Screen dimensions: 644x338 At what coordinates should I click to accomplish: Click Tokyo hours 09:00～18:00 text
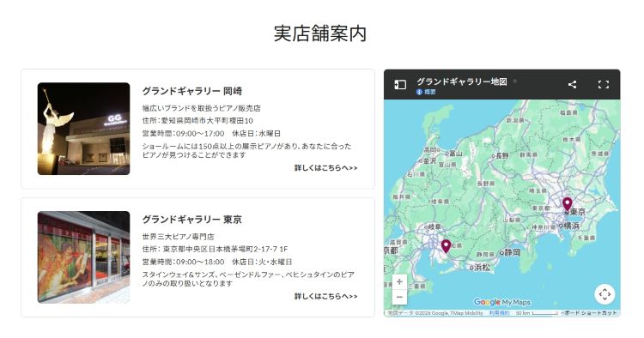[x=200, y=262]
